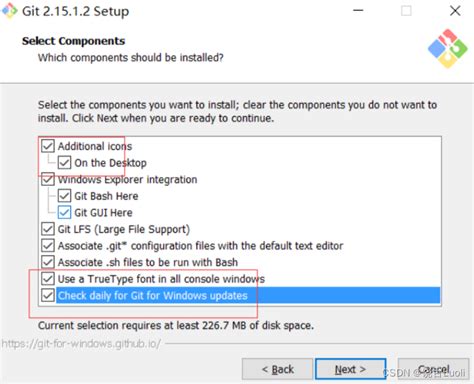This screenshot has width=474, height=384.
Task: Click the large Git logo in the header
Action: coord(448,49)
